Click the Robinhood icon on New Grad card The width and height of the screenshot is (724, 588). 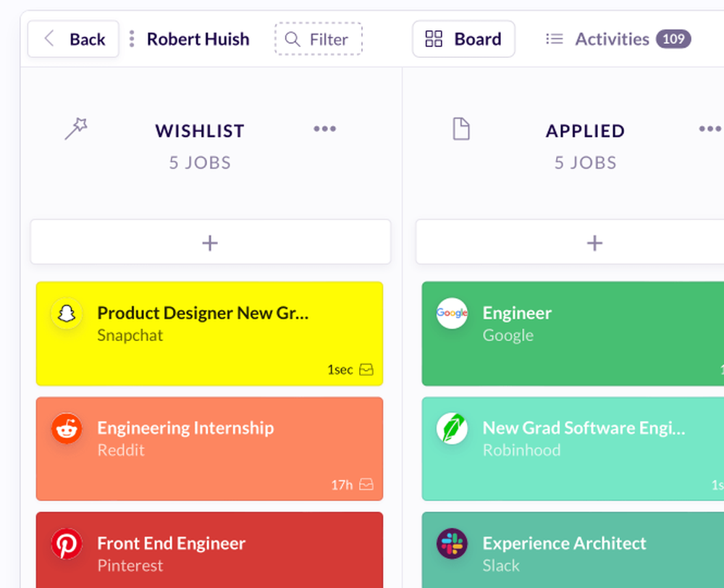point(452,428)
